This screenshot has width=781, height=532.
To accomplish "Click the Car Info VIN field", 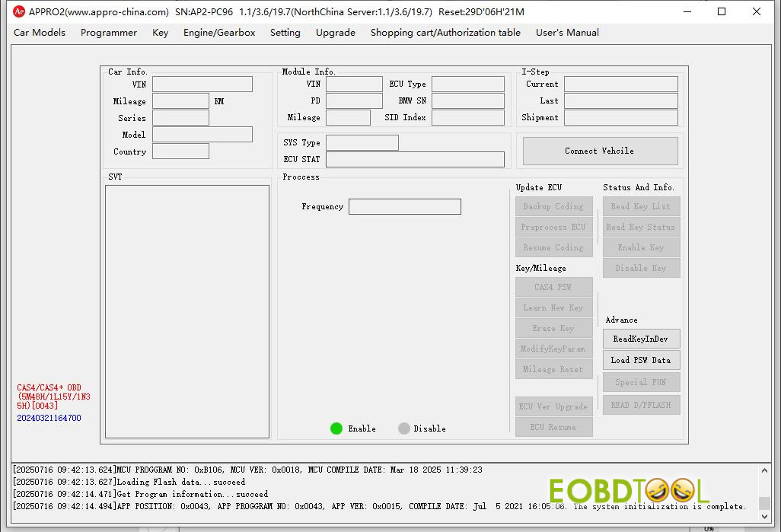I will (x=202, y=84).
